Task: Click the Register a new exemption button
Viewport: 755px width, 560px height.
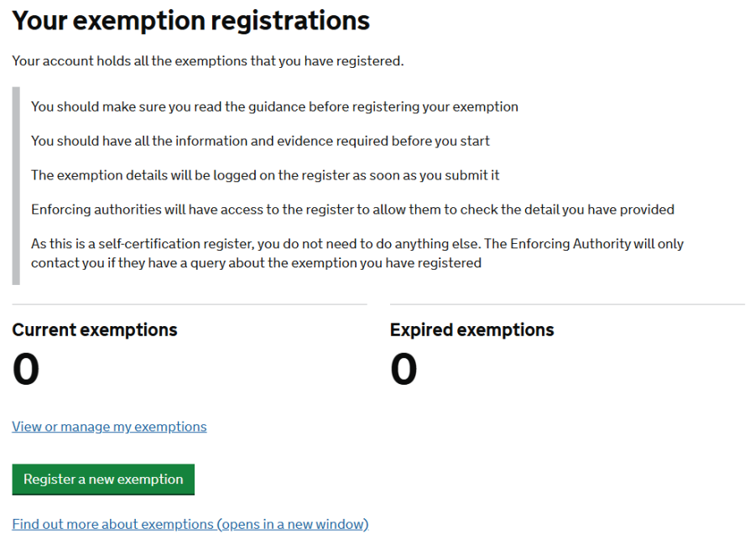Action: 103,480
